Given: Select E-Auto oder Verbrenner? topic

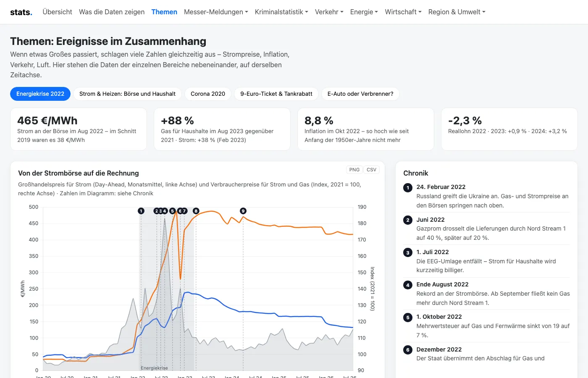Looking at the screenshot, I should [360, 94].
